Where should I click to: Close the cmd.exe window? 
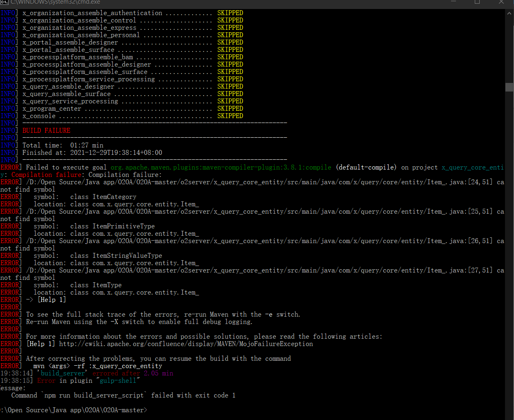point(501,2)
